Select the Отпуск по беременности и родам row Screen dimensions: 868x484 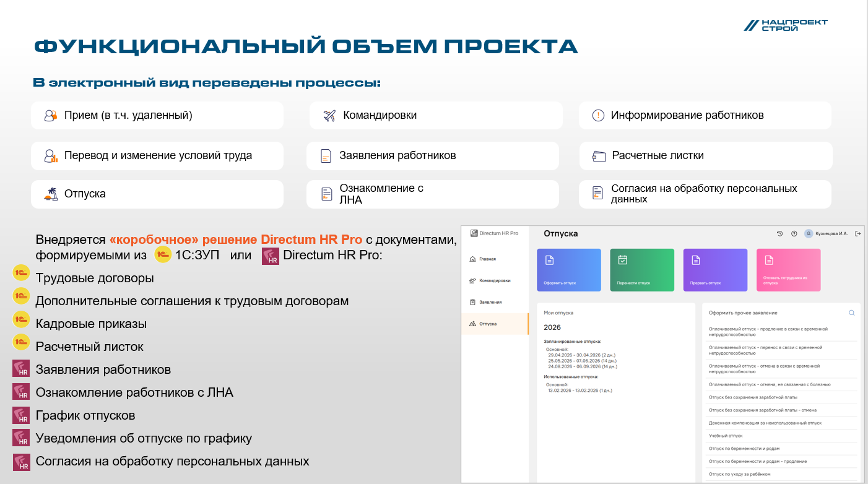click(x=783, y=449)
